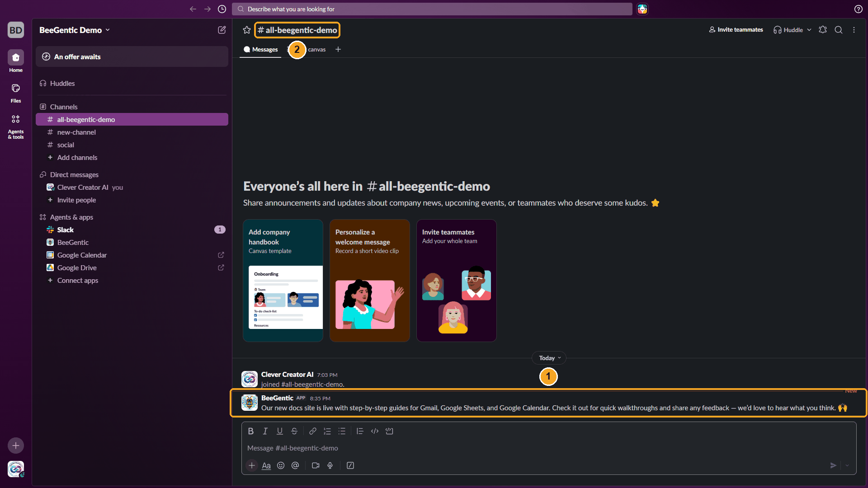Toggle italic formatting
This screenshot has width=868, height=488.
tap(265, 431)
